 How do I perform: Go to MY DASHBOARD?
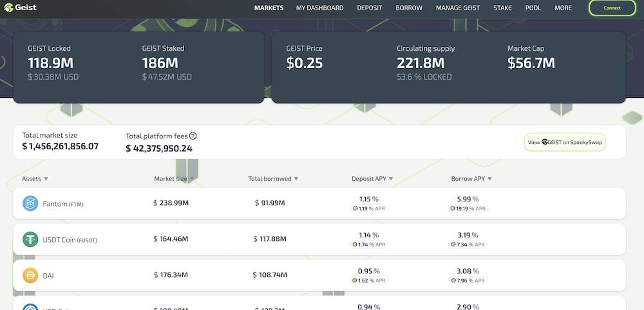(x=319, y=8)
